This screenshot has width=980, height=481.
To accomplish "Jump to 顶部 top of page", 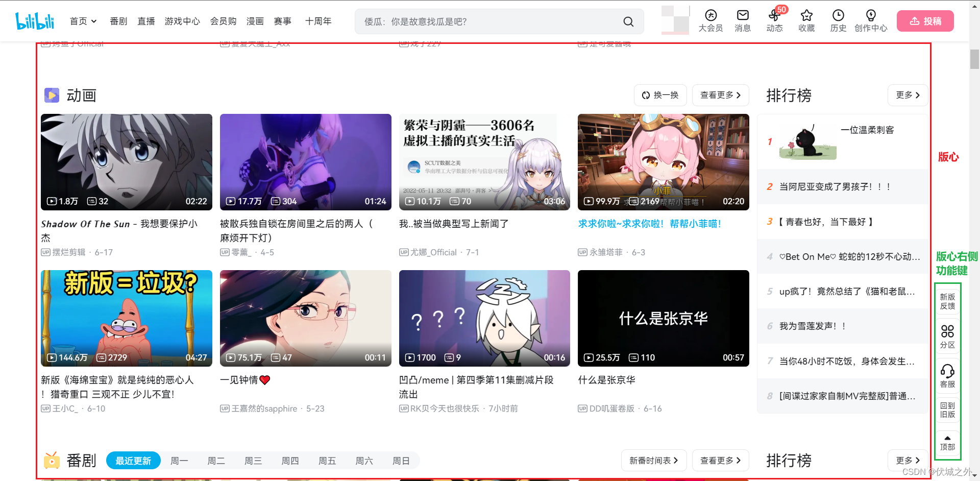I will 947,443.
